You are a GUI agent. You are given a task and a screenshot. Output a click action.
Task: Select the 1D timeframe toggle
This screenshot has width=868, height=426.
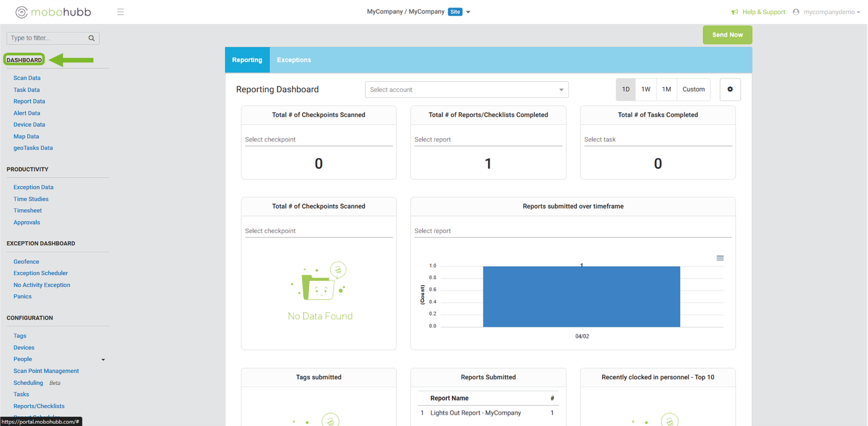click(626, 89)
